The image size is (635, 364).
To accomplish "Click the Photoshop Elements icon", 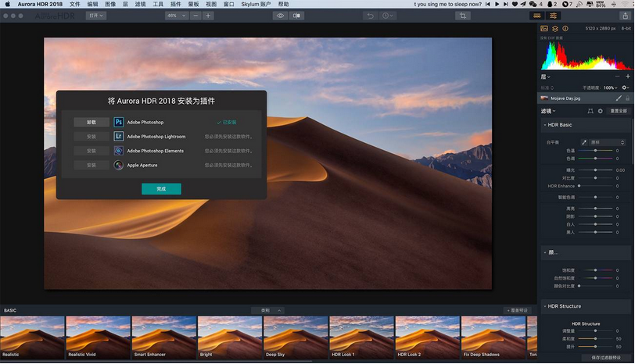I will click(118, 151).
